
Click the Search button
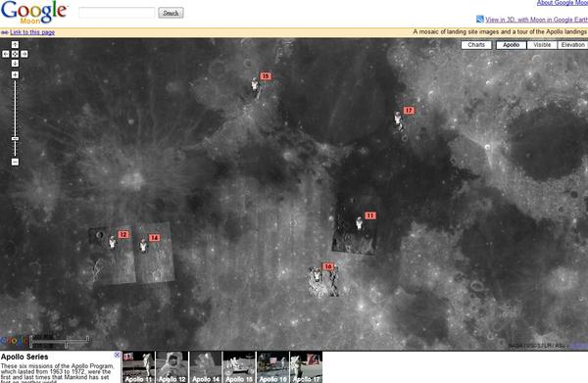click(x=171, y=13)
